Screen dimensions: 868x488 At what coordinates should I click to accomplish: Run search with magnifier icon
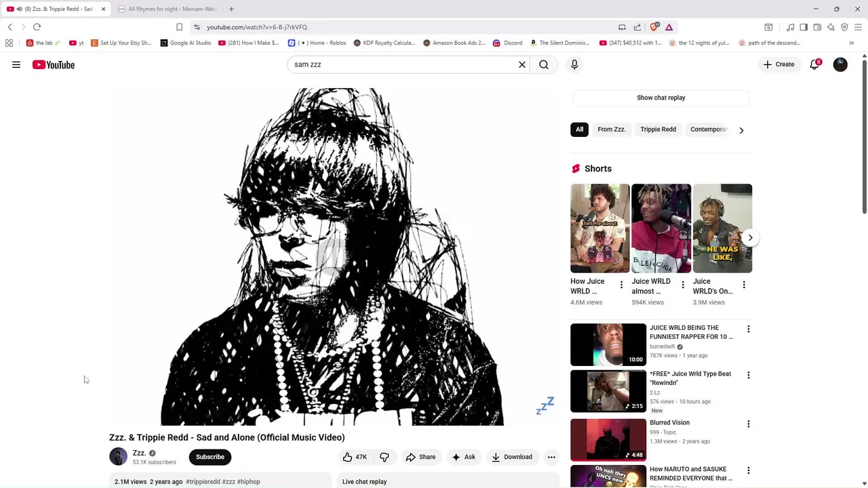pos(544,64)
